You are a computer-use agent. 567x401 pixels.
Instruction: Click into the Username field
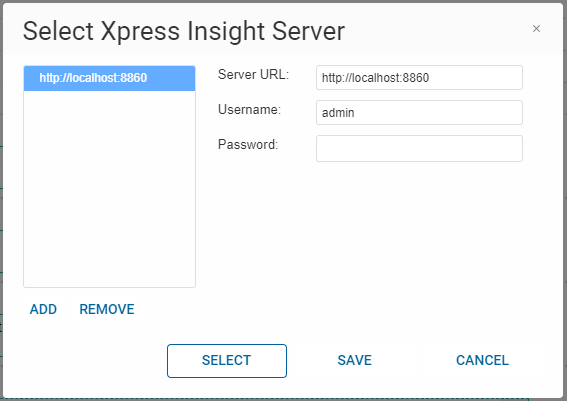pos(419,112)
